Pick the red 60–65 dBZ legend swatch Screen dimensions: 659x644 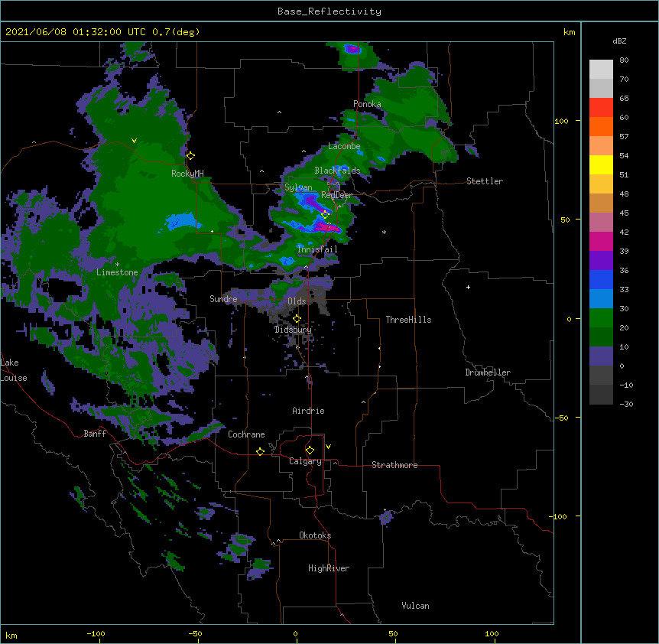coord(601,108)
